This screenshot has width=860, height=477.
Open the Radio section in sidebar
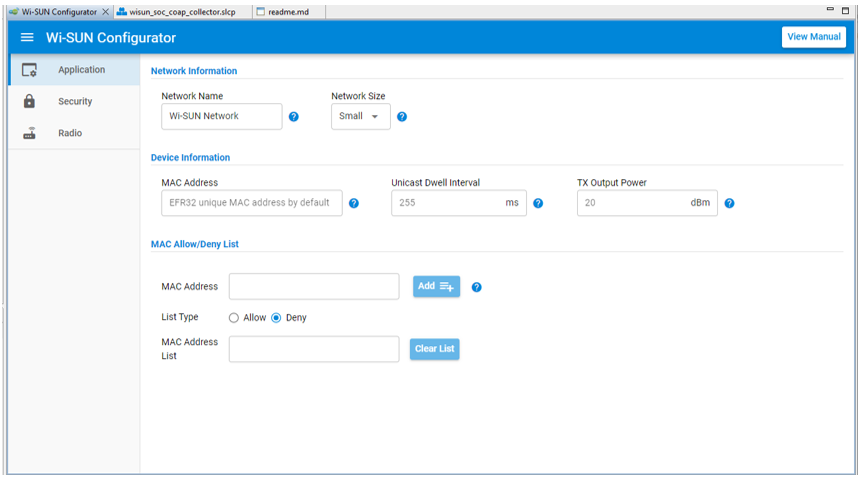click(x=70, y=134)
